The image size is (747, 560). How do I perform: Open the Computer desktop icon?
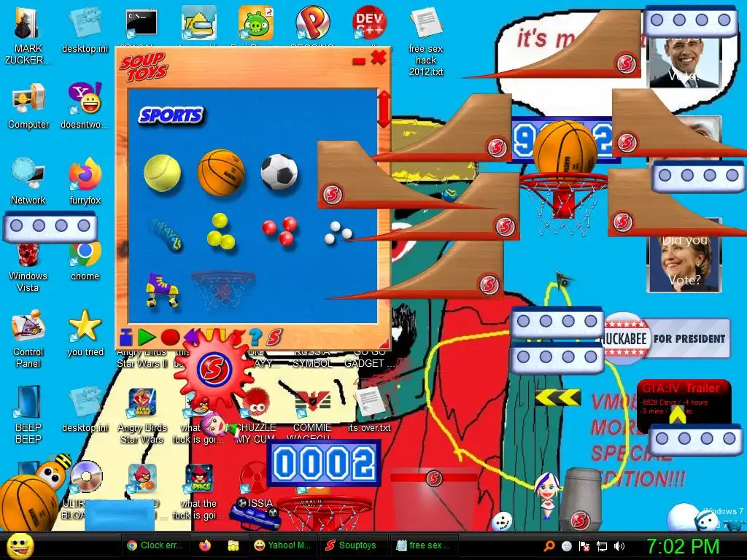click(x=28, y=107)
